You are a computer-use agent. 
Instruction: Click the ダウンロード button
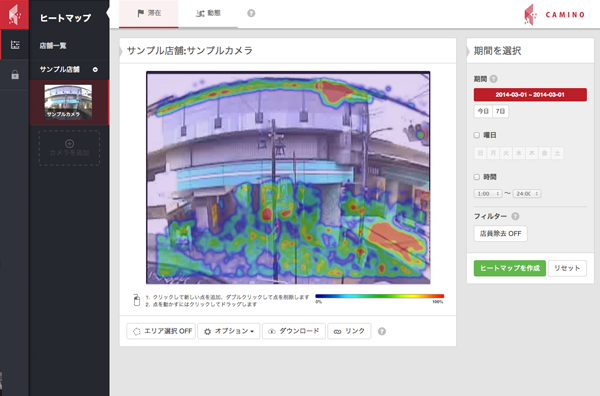[x=294, y=331]
